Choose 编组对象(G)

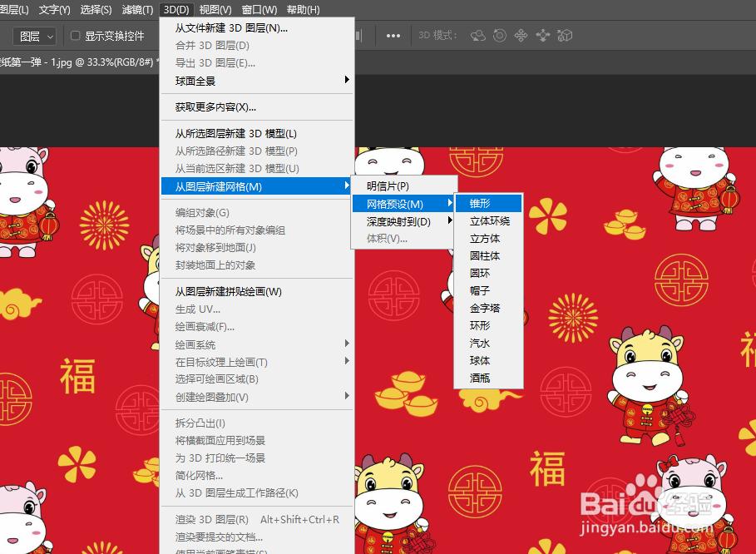pos(257,213)
